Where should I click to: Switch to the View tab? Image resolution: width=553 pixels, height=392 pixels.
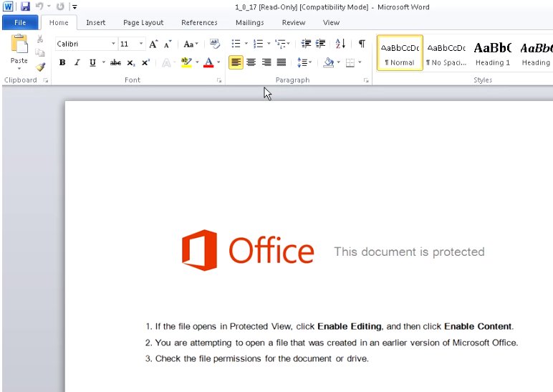(331, 23)
